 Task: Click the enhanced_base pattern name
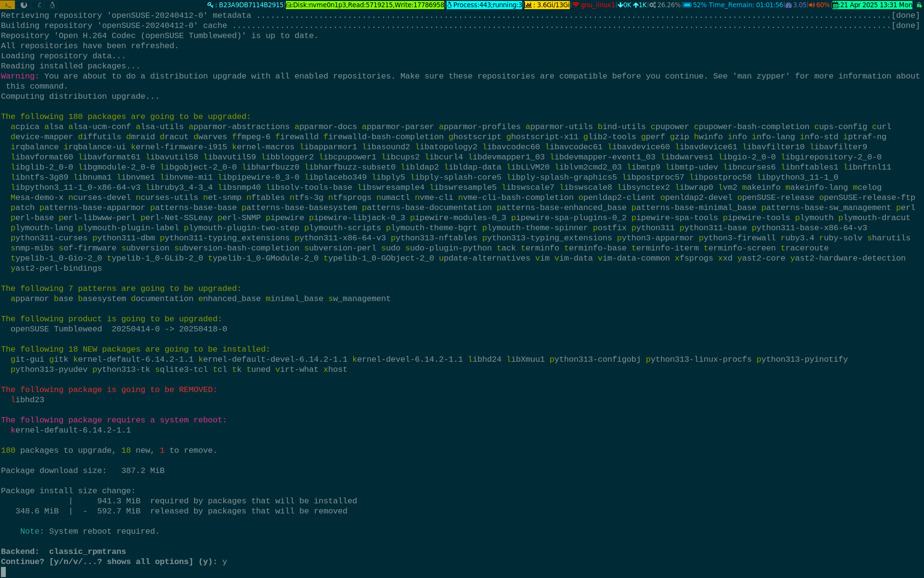(230, 299)
